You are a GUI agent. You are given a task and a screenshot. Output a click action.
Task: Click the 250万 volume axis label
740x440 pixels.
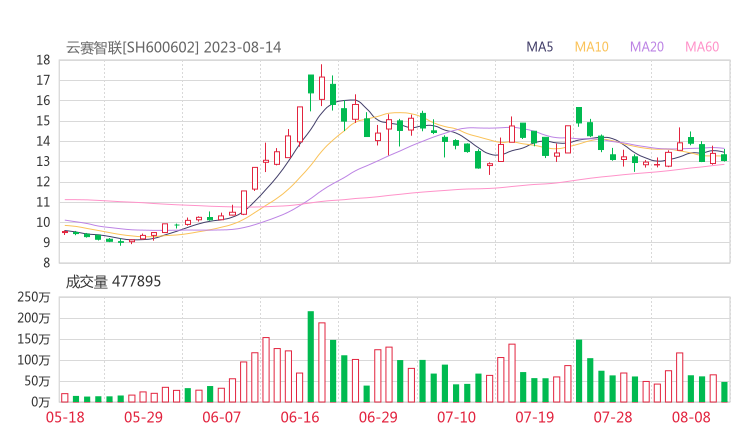[34, 297]
